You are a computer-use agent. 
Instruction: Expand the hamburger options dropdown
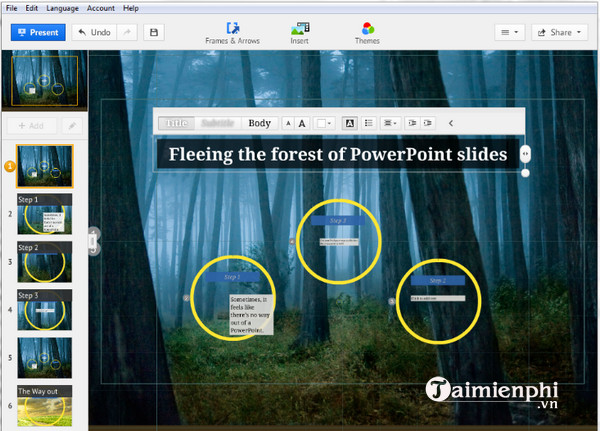tap(509, 33)
